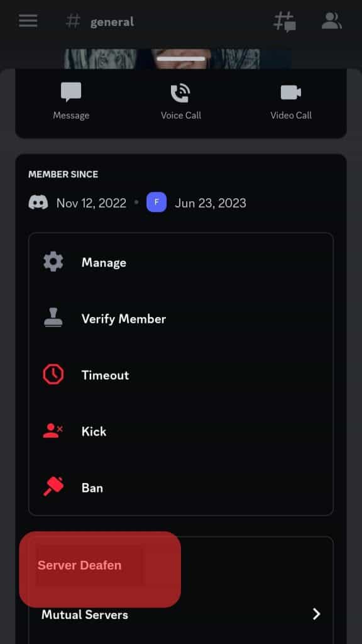Start a Video Call with this member

coord(291,92)
